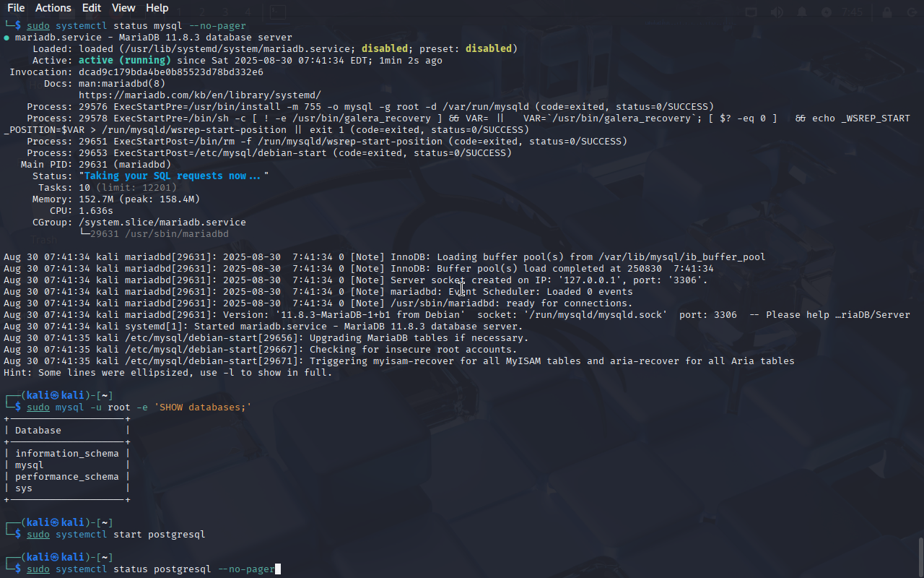The width and height of the screenshot is (924, 578).
Task: Click the ExecStartPost '/etc/mysql/debian-start' process line
Action: click(x=269, y=153)
